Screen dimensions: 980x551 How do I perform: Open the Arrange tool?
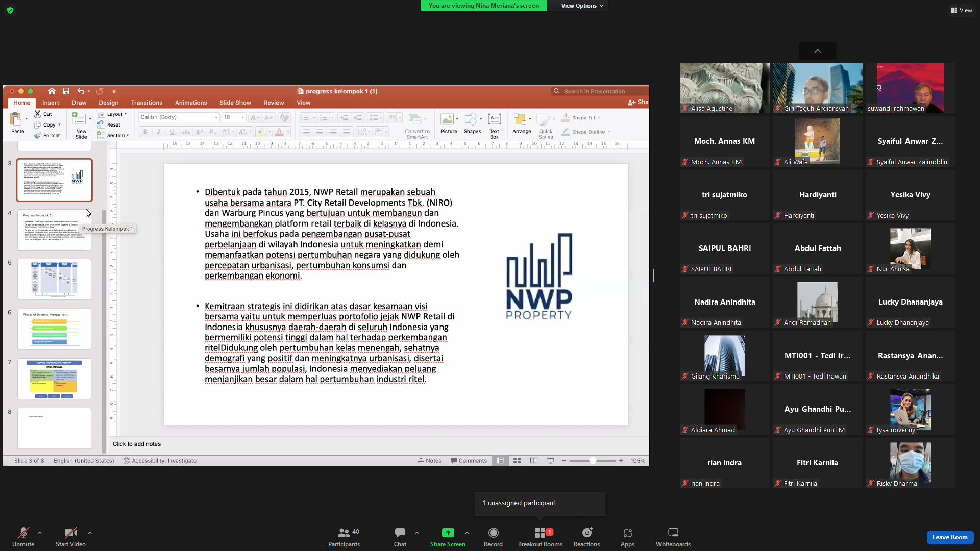click(522, 124)
